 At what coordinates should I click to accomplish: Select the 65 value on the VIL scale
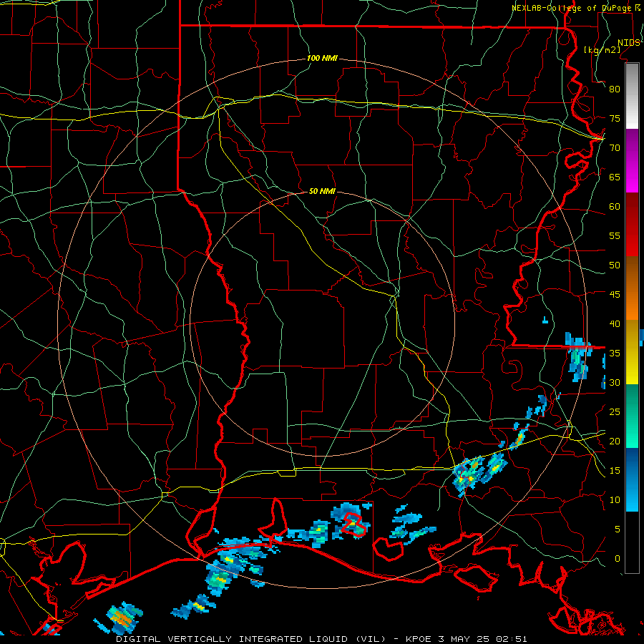tap(615, 177)
